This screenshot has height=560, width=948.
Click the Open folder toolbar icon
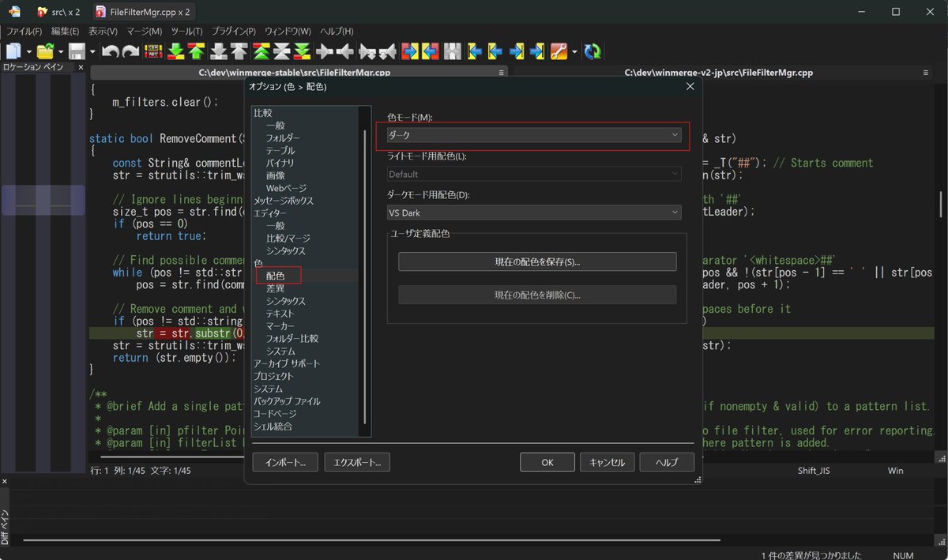point(45,51)
